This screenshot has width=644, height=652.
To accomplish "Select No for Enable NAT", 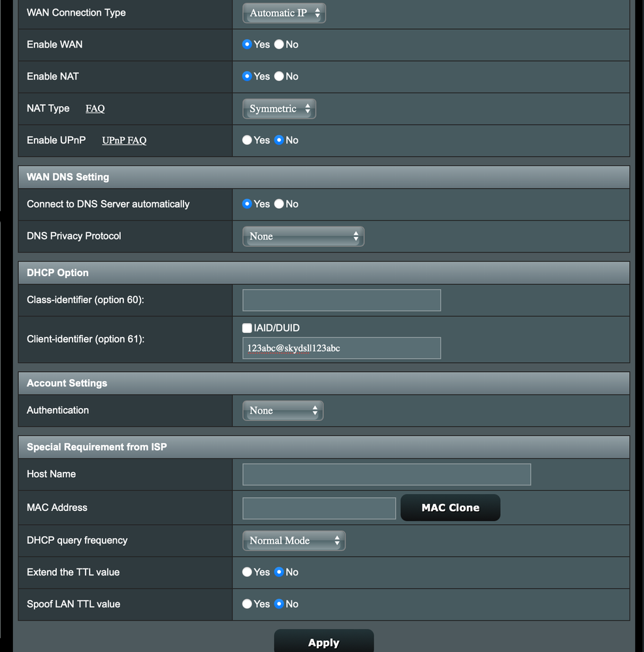I will [x=279, y=76].
